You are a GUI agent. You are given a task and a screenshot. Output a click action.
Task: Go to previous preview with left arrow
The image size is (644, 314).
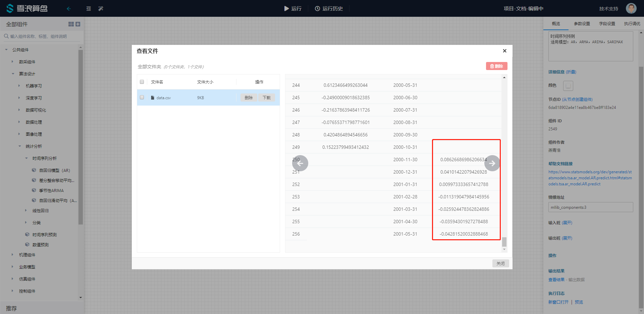coord(300,163)
